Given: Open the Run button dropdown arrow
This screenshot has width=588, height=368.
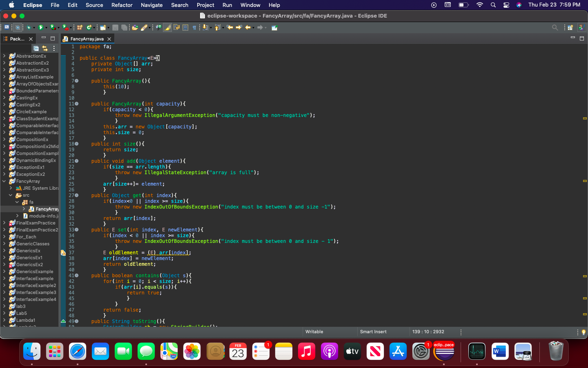Looking at the screenshot, I should coord(46,27).
